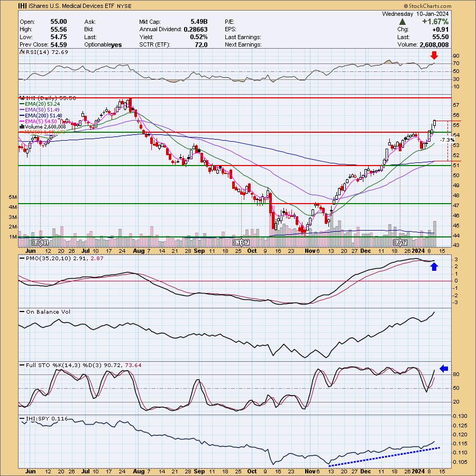Screen dimensions: 476x476
Task: Click the 0.1157 marker label
Action: pyautogui.click(x=241, y=243)
